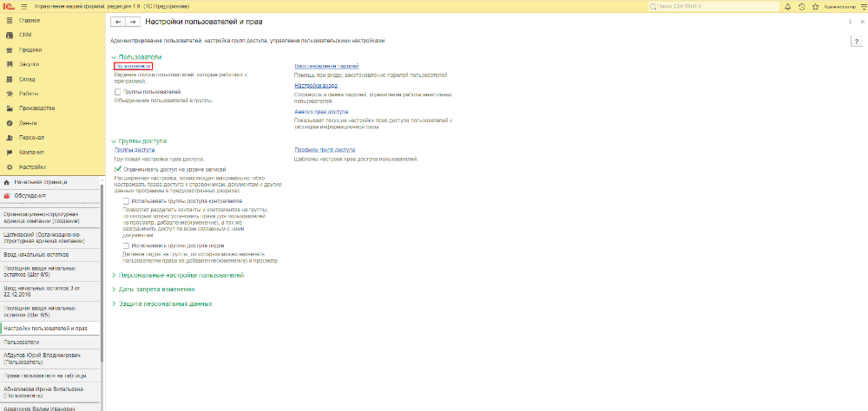Open the three-dot more menu of the form
The height and width of the screenshot is (411, 868).
point(850,22)
